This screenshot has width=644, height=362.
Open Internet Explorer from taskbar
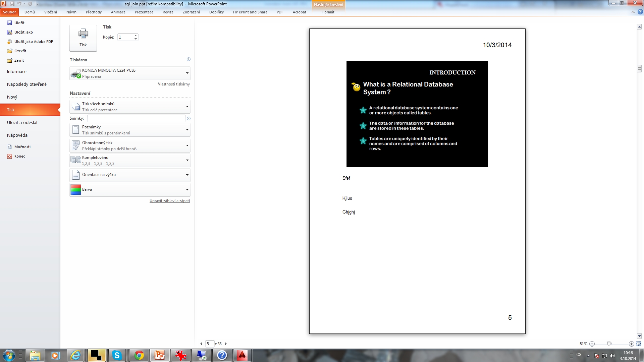coord(76,355)
